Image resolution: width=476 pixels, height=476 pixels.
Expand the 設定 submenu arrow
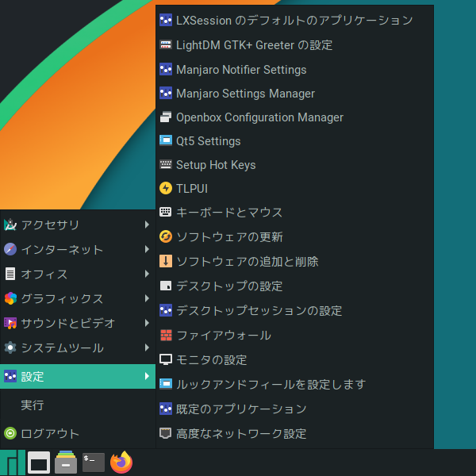147,376
